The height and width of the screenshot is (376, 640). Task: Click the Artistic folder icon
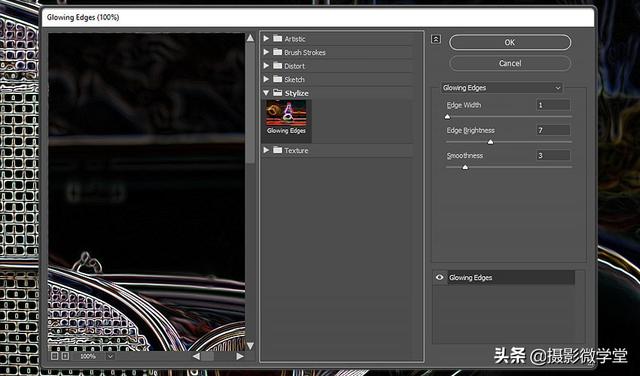point(278,38)
